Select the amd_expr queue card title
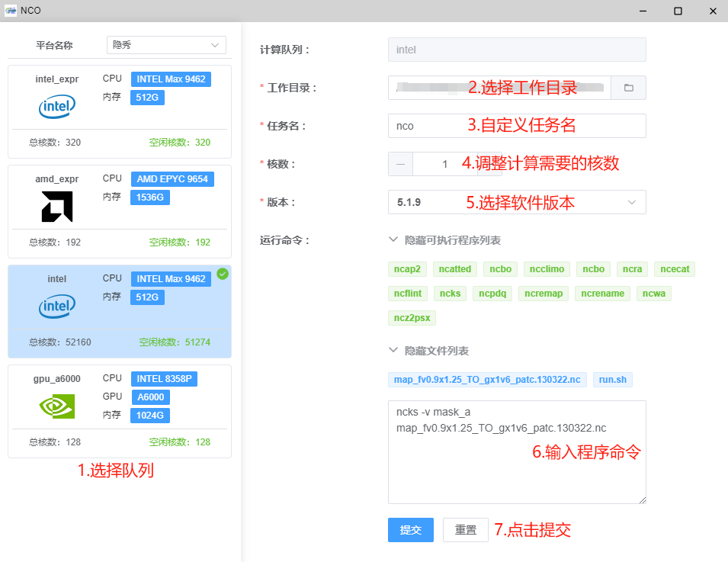Viewport: 728px width, 562px height. coord(57,178)
